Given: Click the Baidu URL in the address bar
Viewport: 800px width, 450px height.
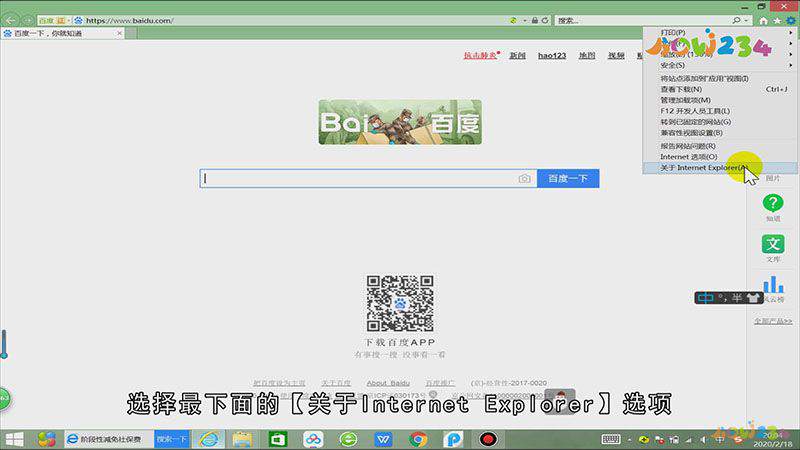Looking at the screenshot, I should pyautogui.click(x=130, y=20).
